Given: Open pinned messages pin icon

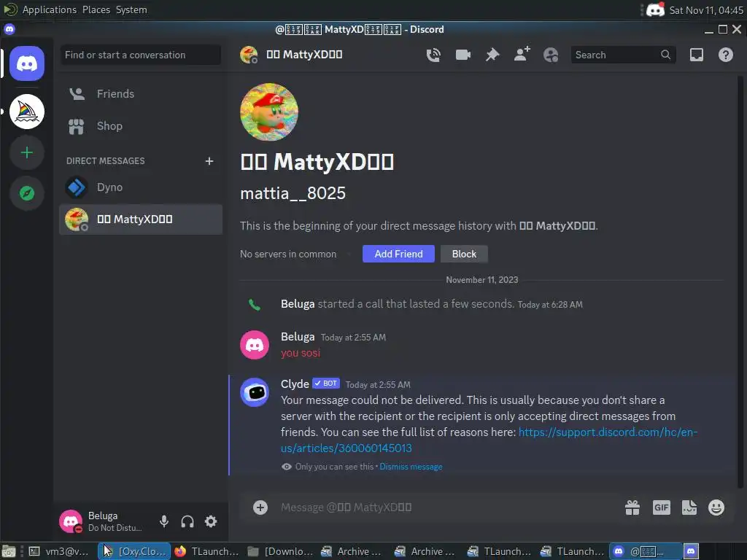Looking at the screenshot, I should (492, 55).
